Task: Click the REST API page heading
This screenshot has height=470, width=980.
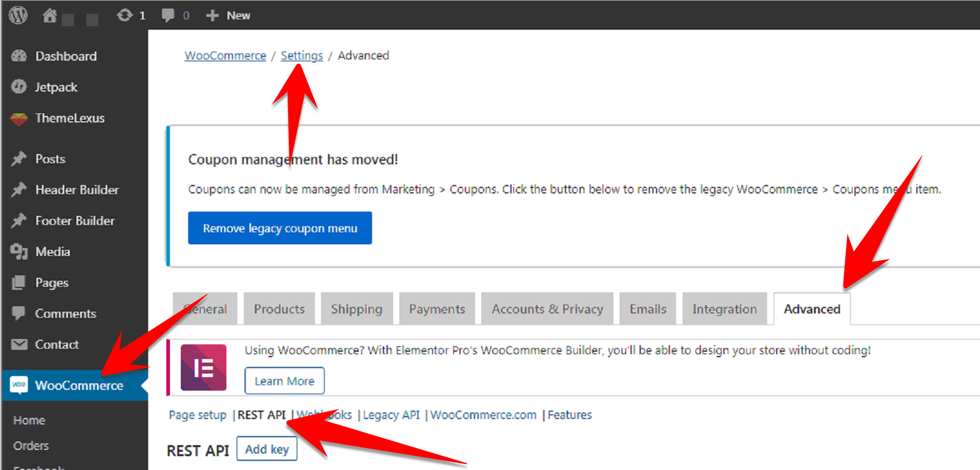Action: pyautogui.click(x=198, y=451)
